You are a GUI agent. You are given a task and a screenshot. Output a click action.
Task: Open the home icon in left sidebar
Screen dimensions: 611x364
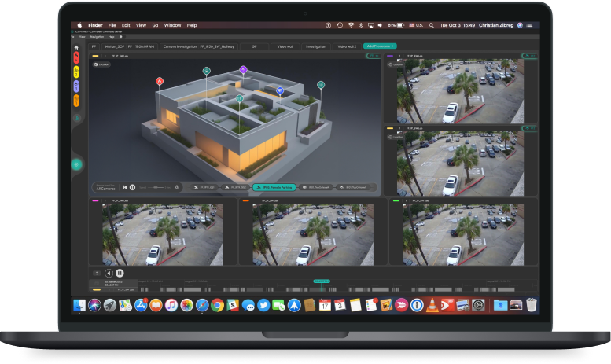[x=76, y=47]
